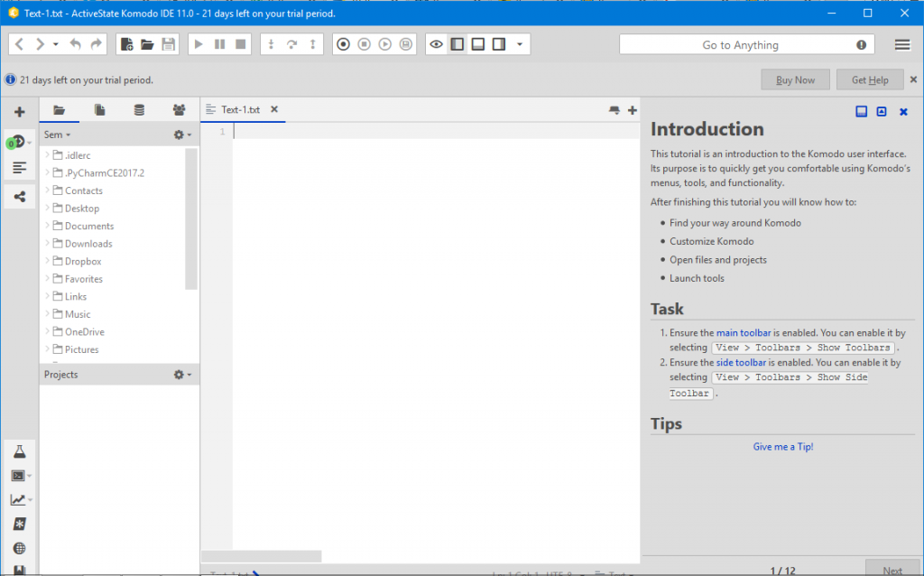
Task: Open the version control share icon in the side toolbar
Action: [20, 197]
